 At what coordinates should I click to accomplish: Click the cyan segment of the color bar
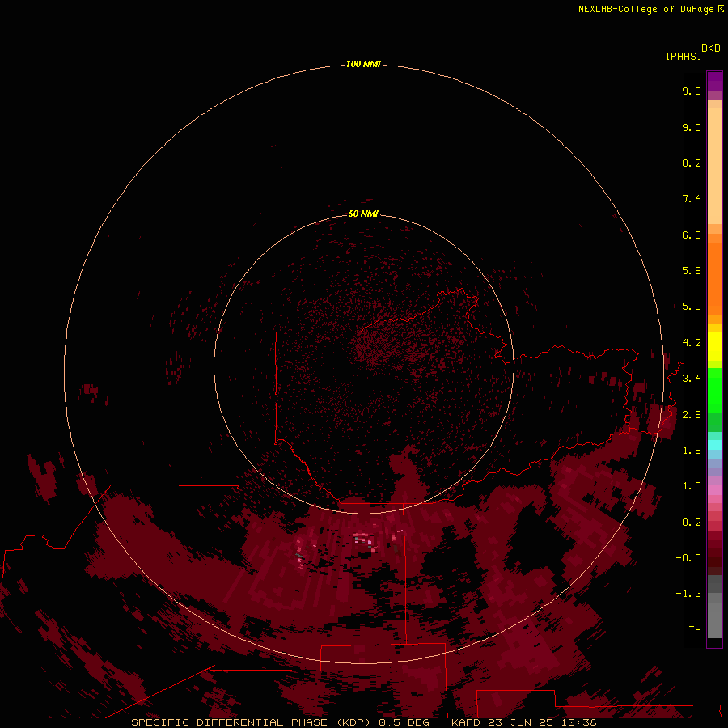(714, 444)
